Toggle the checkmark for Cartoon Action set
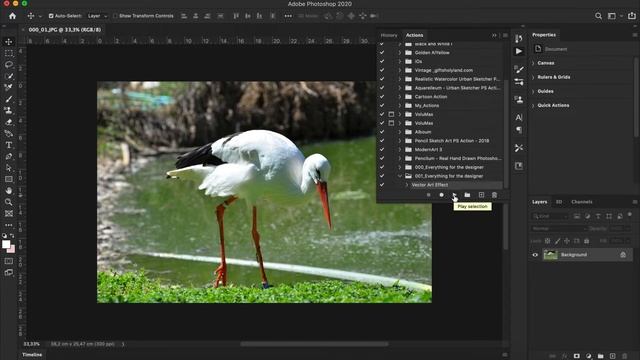The image size is (640, 360). (382, 97)
